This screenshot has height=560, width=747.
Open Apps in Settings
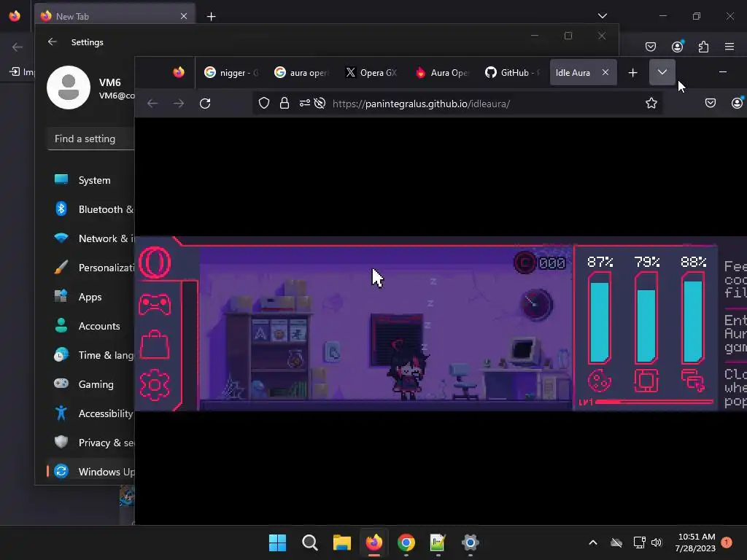[x=90, y=297]
